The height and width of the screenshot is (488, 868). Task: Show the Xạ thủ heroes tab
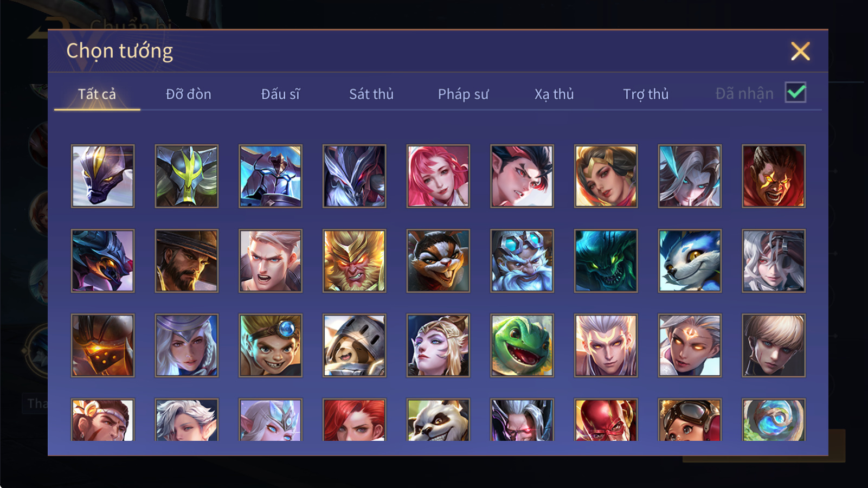pos(554,94)
